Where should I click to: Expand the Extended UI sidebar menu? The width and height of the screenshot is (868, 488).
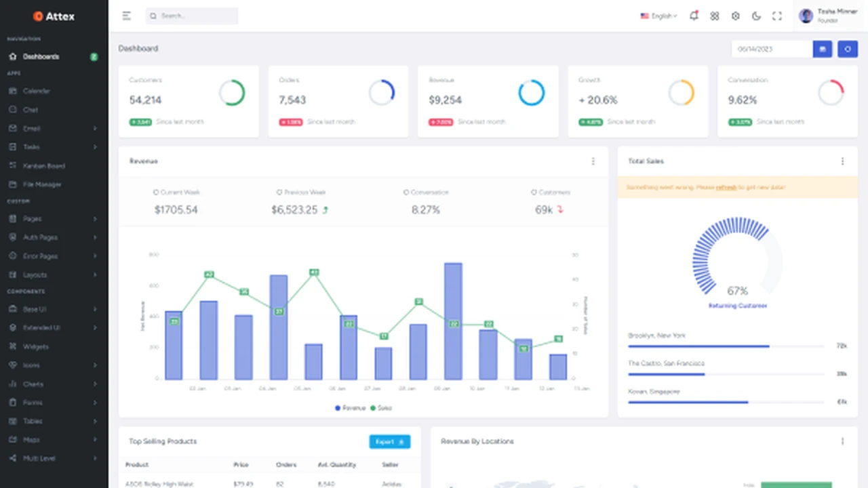[x=54, y=328]
